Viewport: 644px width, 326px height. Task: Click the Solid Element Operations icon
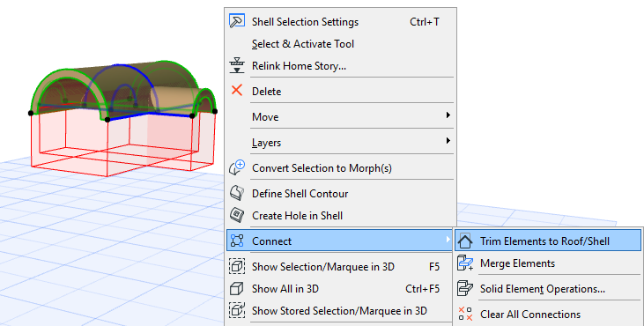click(x=465, y=289)
